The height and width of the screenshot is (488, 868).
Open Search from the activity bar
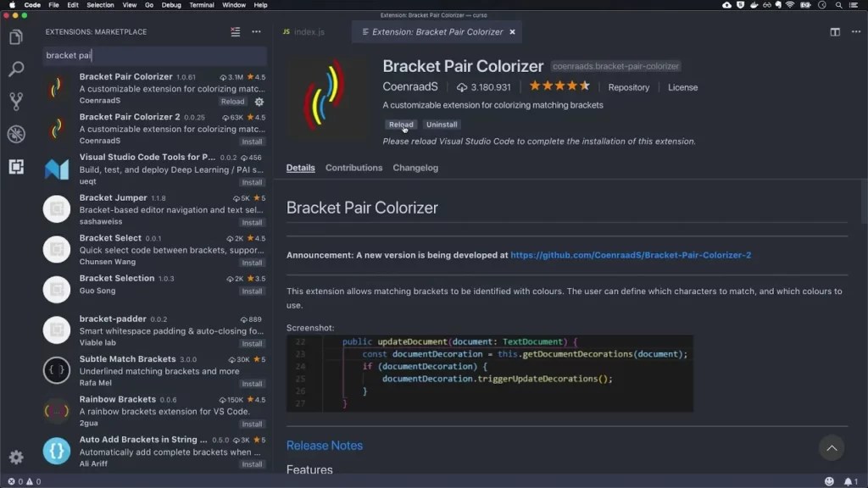click(x=15, y=69)
